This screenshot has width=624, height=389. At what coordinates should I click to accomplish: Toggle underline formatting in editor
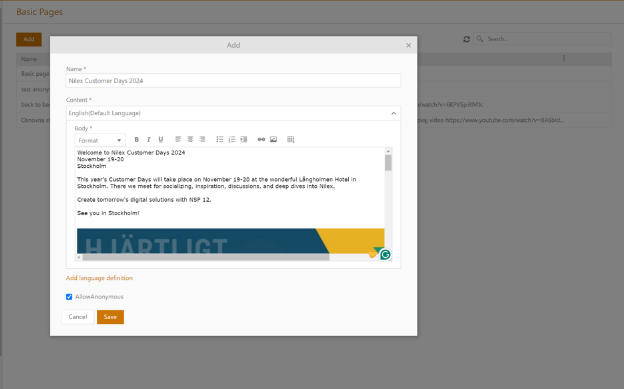coord(161,139)
